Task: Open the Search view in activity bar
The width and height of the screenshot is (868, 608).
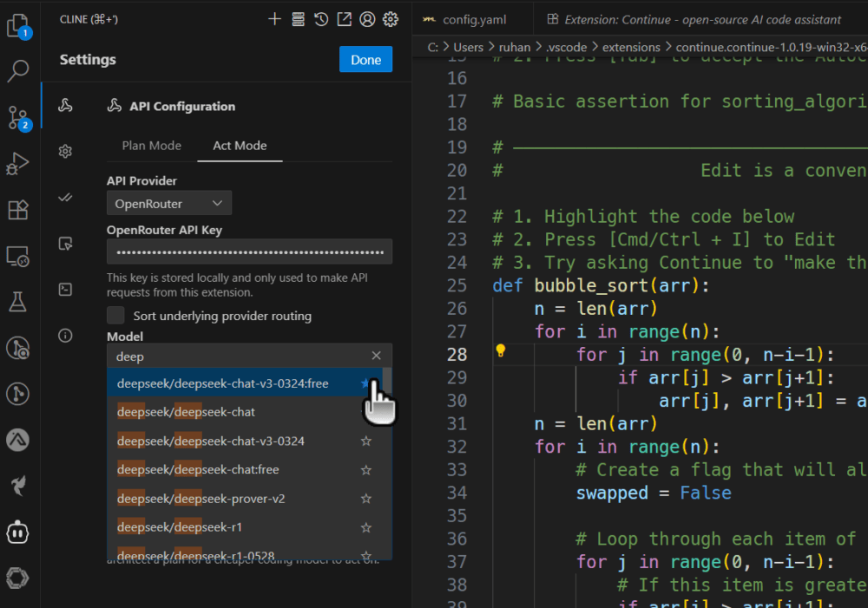Action: pos(18,70)
